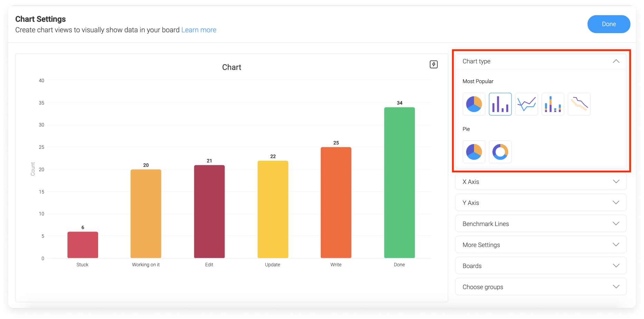Open the Learn more link
644x319 pixels.
pyautogui.click(x=199, y=30)
